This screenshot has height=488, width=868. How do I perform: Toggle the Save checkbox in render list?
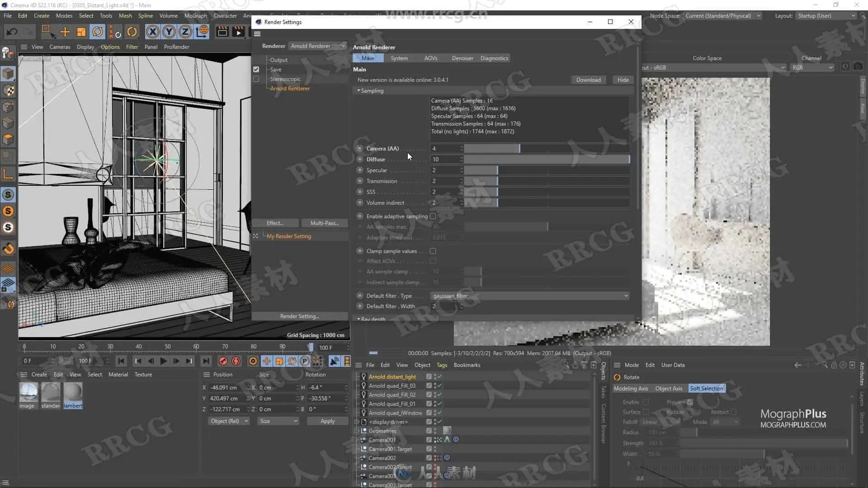coord(256,70)
